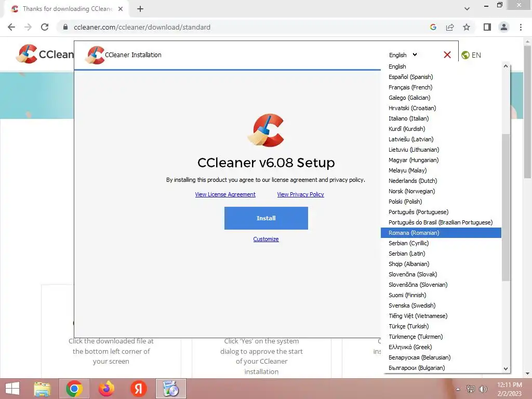Screen dimensions: 532x399
Task: Open the Chrome three-dot menu
Action: pyautogui.click(x=521, y=27)
